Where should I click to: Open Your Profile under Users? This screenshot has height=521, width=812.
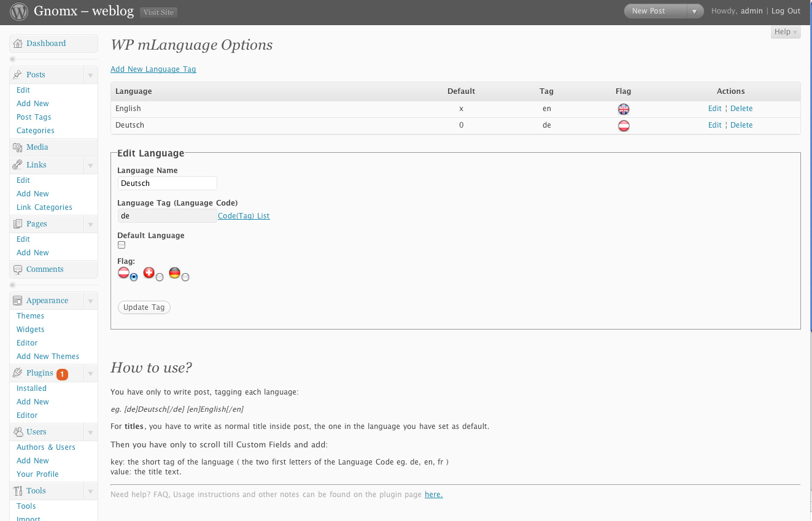pyautogui.click(x=37, y=474)
